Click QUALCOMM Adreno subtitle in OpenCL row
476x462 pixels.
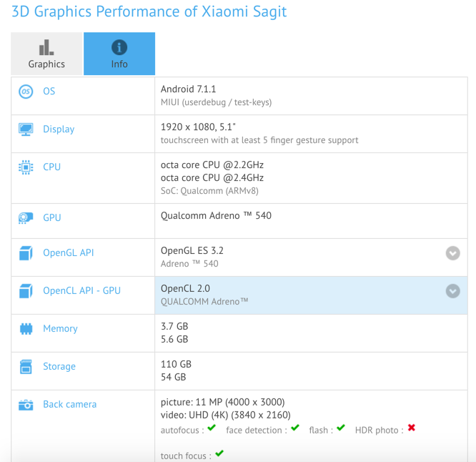204,302
